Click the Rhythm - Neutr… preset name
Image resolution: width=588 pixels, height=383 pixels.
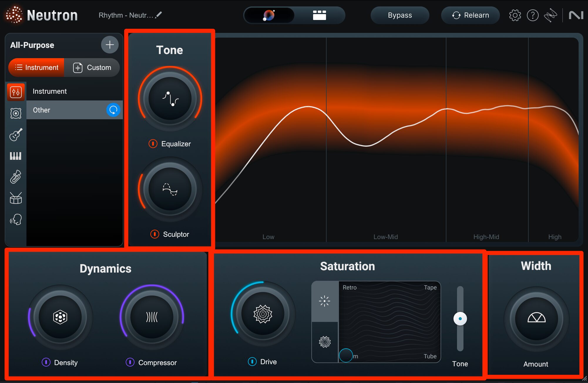pos(126,15)
